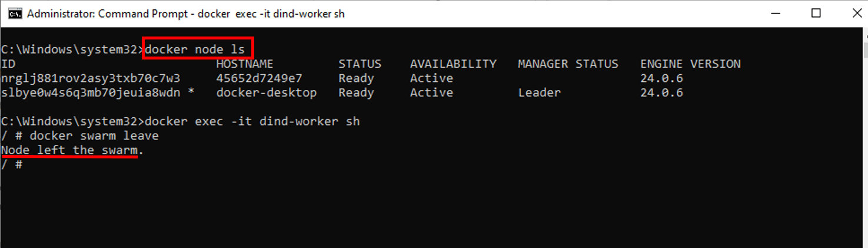
Task: Click the Leader manager status
Action: [x=539, y=92]
